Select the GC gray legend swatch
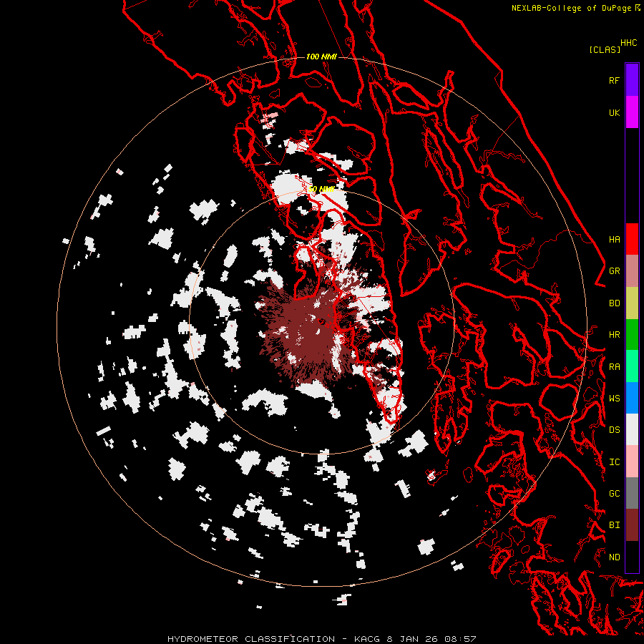 point(632,493)
